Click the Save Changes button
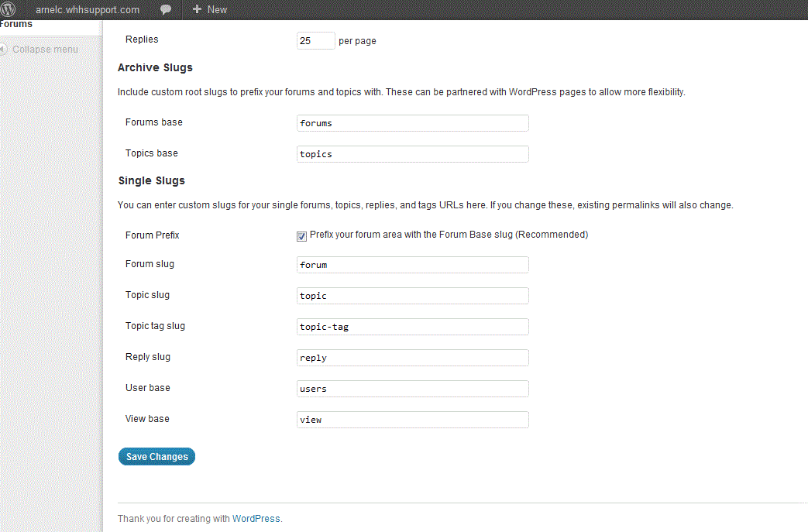The width and height of the screenshot is (808, 532). coord(156,457)
